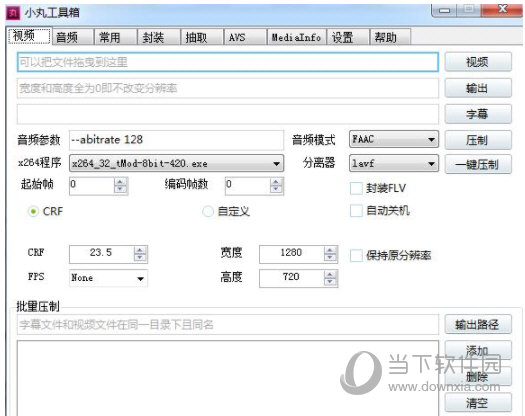Open the FPS None dropdown

pos(108,278)
